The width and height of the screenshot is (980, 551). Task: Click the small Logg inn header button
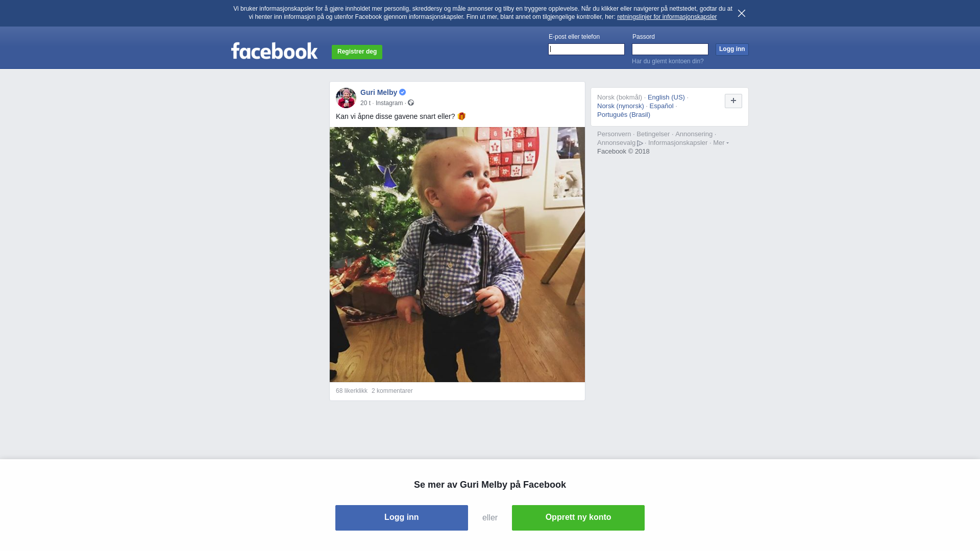click(x=732, y=49)
